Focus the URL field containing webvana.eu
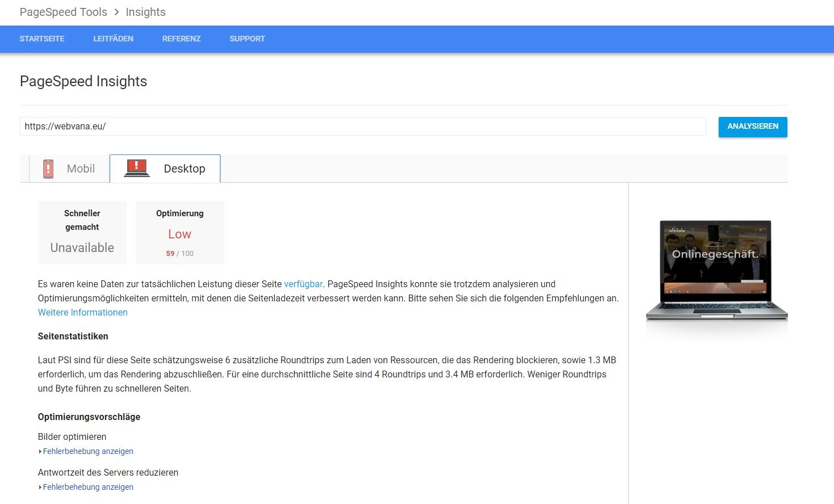 tap(362, 126)
